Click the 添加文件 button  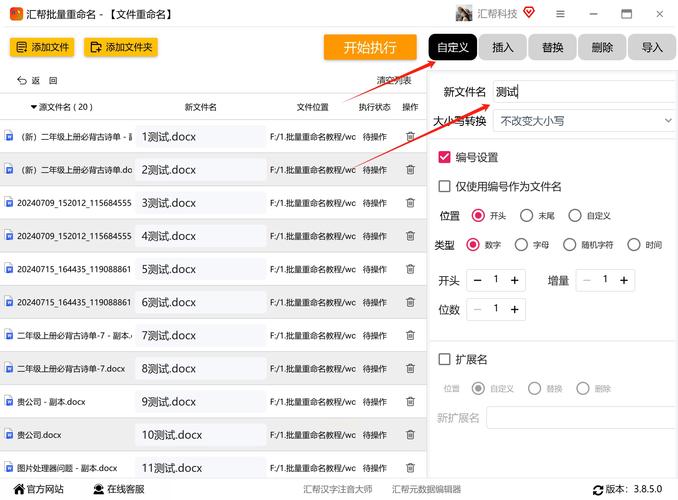coord(42,47)
